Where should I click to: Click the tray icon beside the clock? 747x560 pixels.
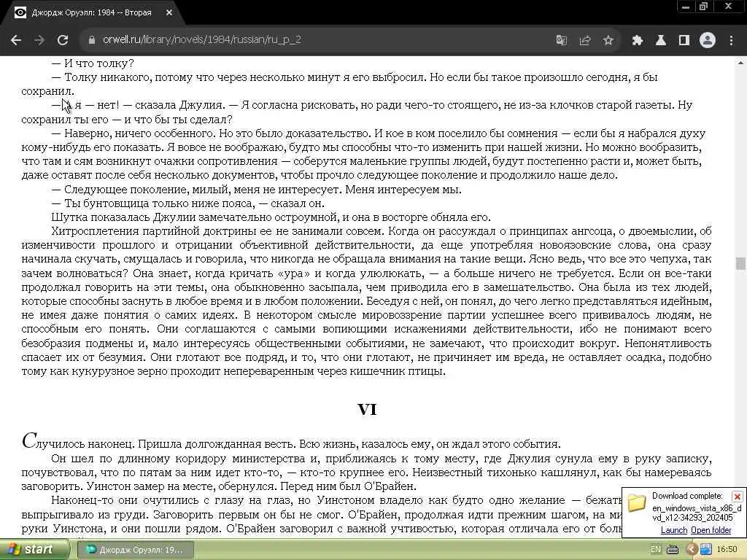coord(706,550)
